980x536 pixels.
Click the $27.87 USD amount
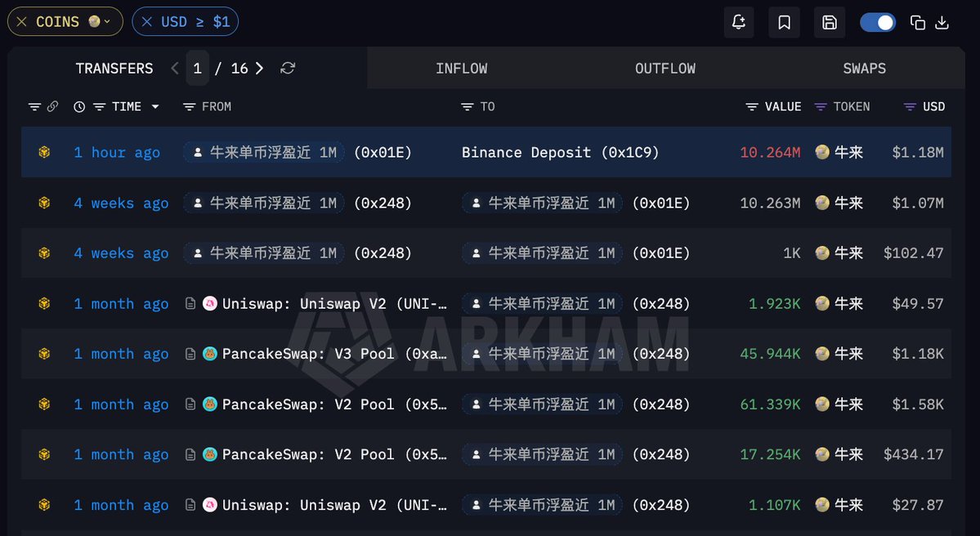point(918,505)
